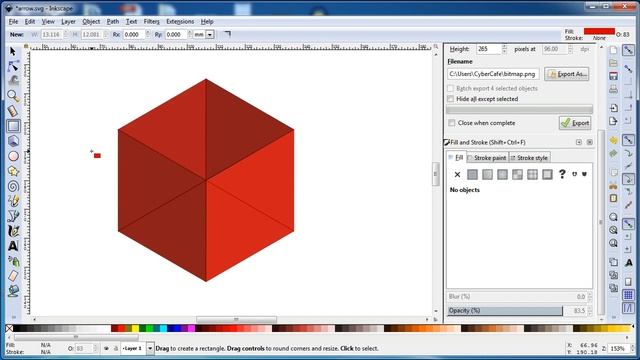This screenshot has width=640, height=360.
Task: Click the New document icon
Action: 613,50
